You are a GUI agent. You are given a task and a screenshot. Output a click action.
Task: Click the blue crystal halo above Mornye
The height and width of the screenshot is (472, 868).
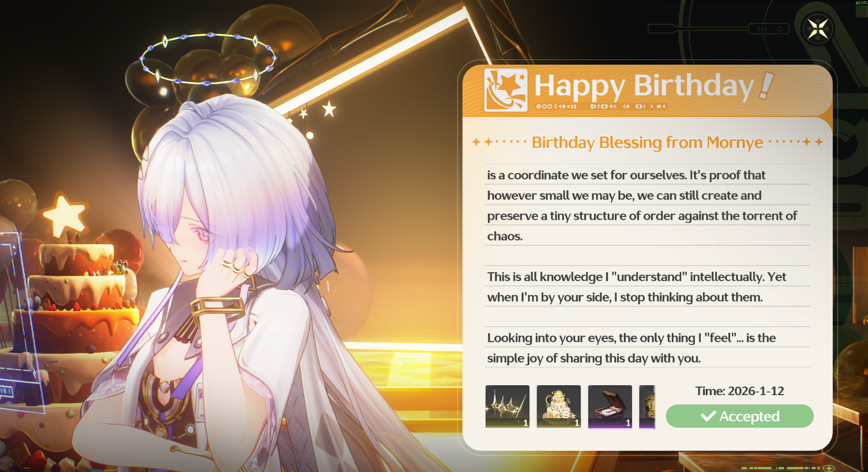coord(208,59)
